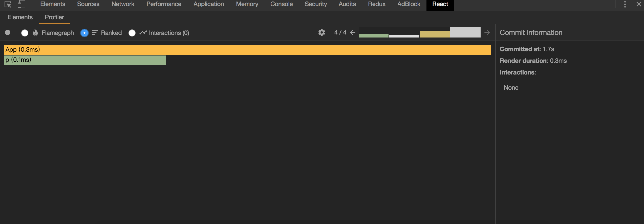Switch to Profiler sub-tab
Image resolution: width=644 pixels, height=224 pixels.
tap(54, 17)
